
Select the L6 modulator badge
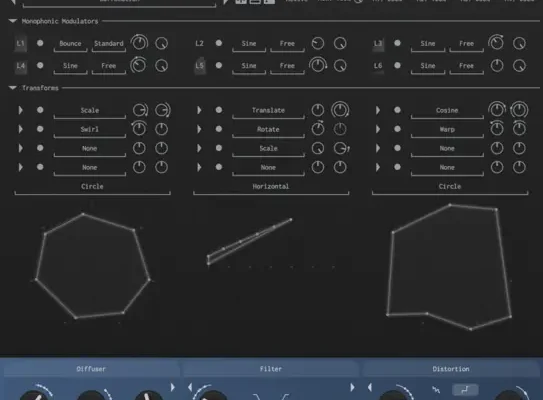[378, 66]
